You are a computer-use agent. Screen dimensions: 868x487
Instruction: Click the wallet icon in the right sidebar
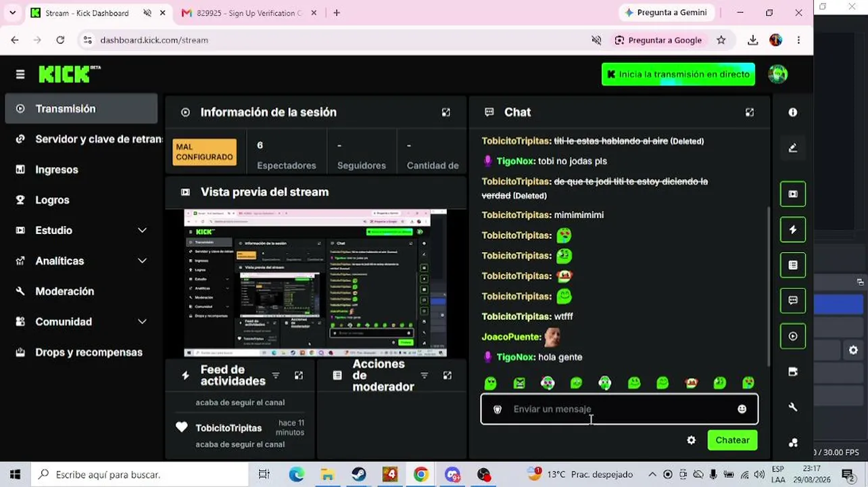tap(793, 371)
